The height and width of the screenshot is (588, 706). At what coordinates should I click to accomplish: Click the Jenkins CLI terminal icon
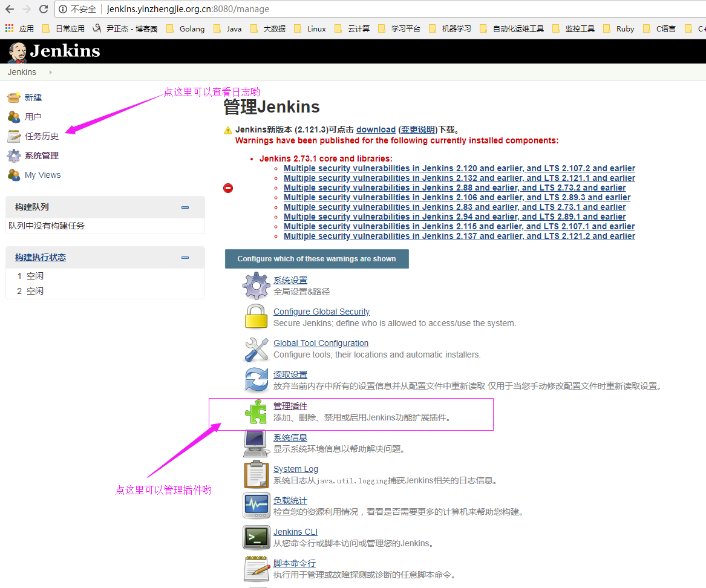[x=256, y=537]
